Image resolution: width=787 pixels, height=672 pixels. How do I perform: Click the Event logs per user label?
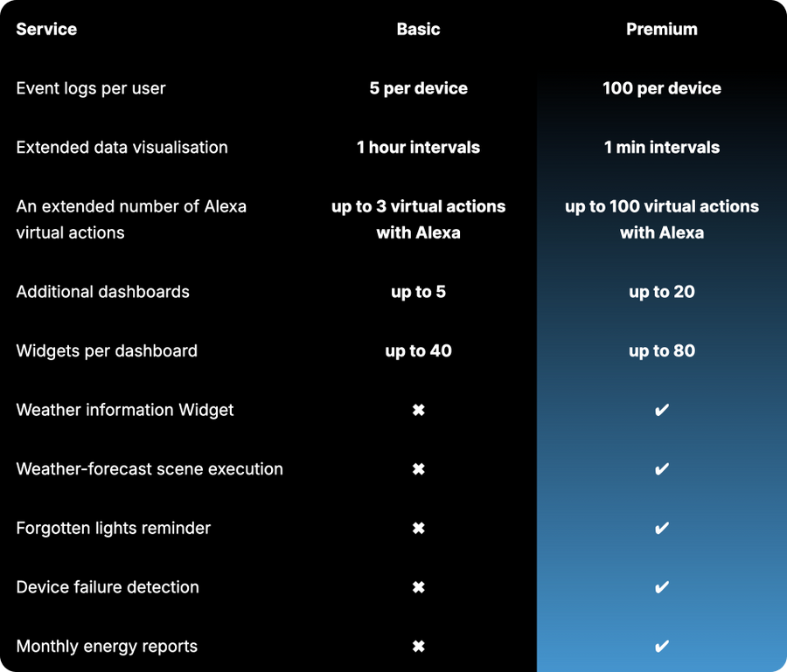(x=91, y=88)
